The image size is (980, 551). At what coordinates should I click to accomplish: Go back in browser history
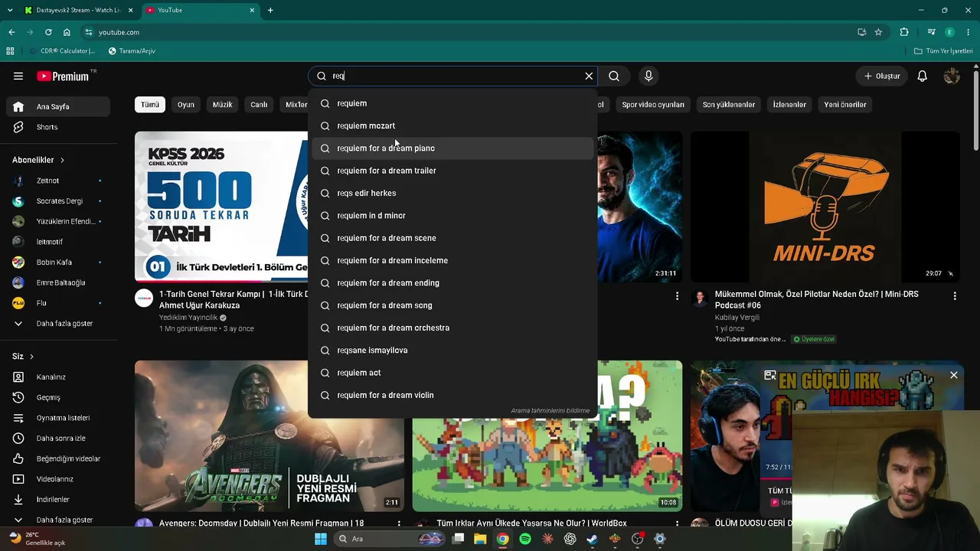[11, 32]
